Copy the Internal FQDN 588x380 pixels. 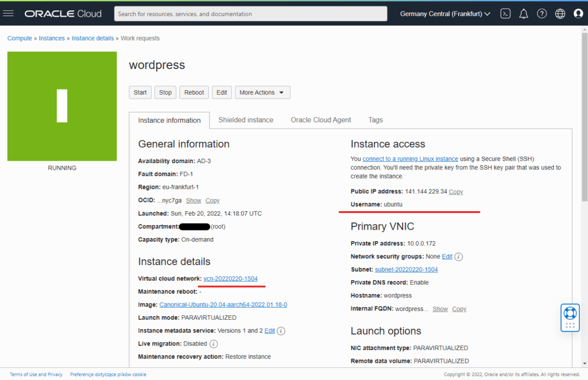point(459,309)
